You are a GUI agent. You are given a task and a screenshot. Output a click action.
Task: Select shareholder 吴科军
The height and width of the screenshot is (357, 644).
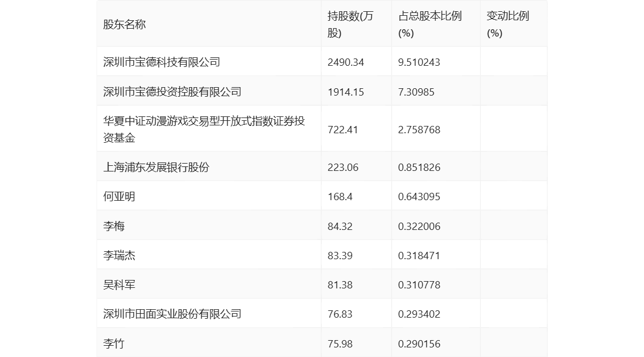point(119,284)
